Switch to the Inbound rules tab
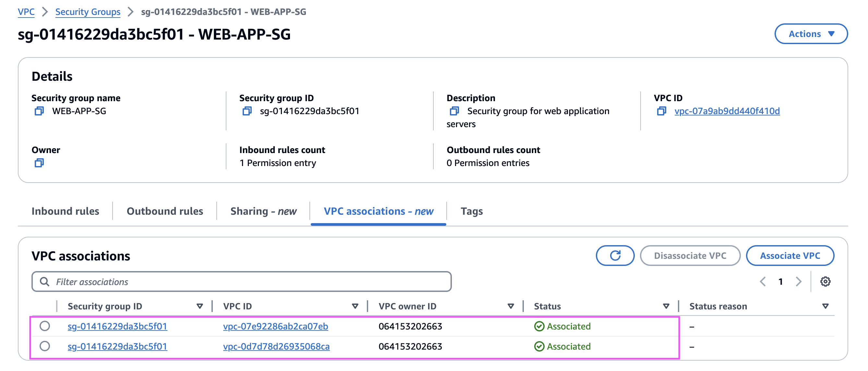The width and height of the screenshot is (868, 371). tap(66, 211)
